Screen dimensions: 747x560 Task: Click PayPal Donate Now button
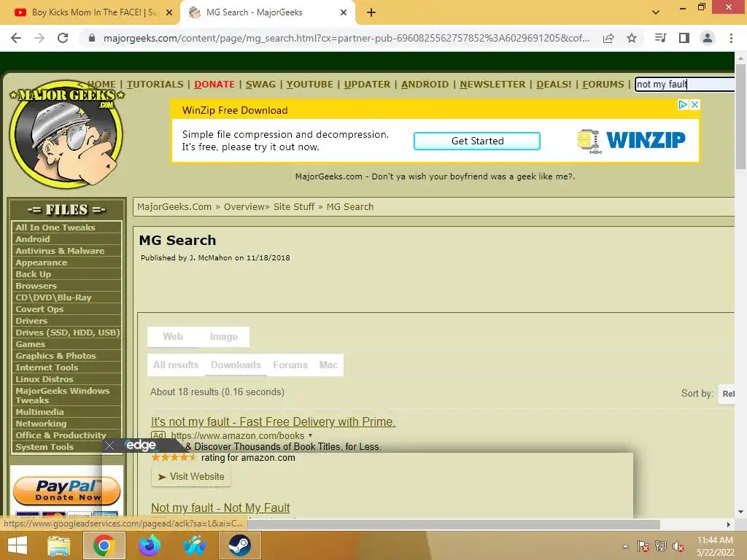coord(66,491)
